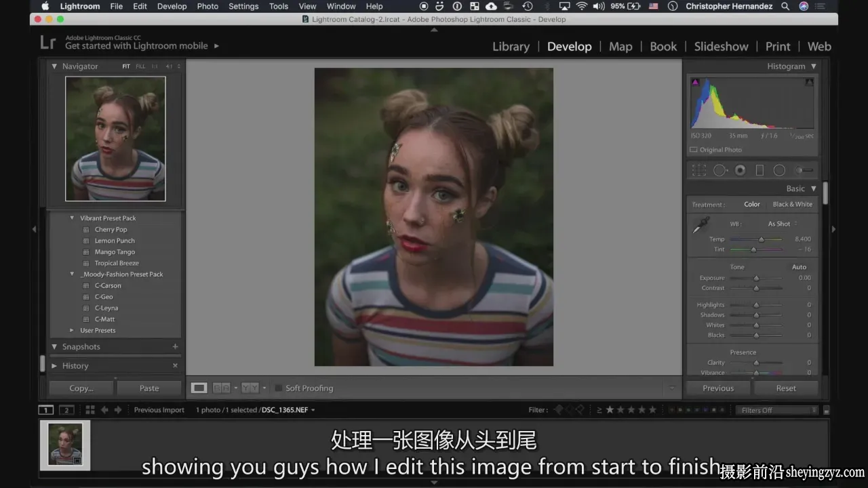Select the Red Eye Correction tool
The width and height of the screenshot is (868, 488).
pyautogui.click(x=740, y=170)
